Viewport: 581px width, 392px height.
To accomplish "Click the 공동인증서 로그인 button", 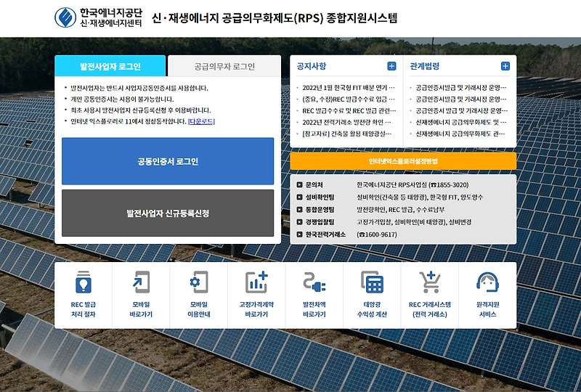I will (x=168, y=161).
